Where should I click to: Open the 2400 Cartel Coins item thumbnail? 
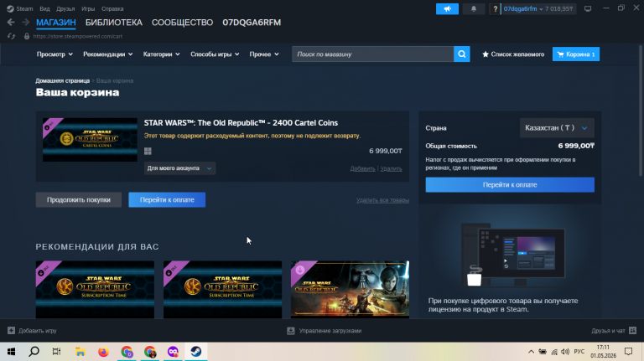point(90,140)
